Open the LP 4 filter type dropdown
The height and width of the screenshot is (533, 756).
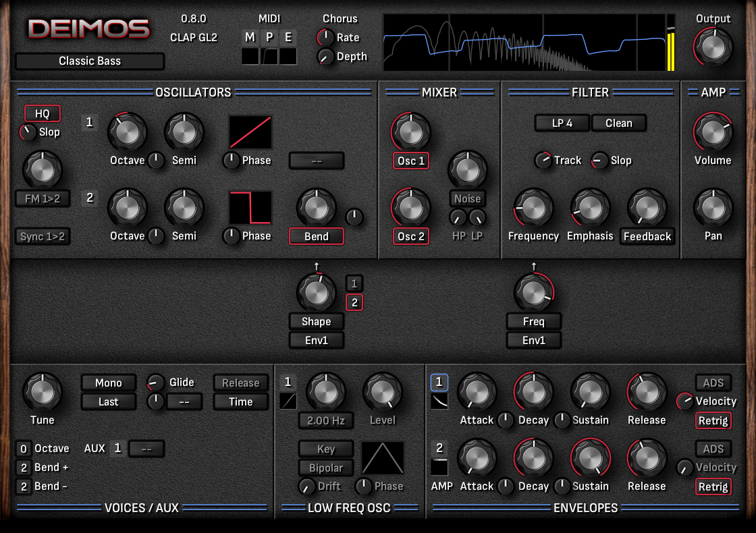[562, 123]
